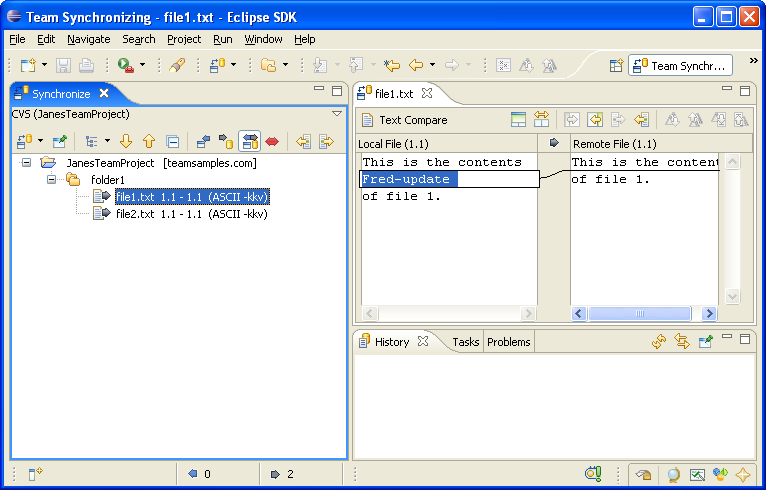This screenshot has height=490, width=766.
Task: Click the grayed Forward arrow in main toolbar
Action: (452, 65)
